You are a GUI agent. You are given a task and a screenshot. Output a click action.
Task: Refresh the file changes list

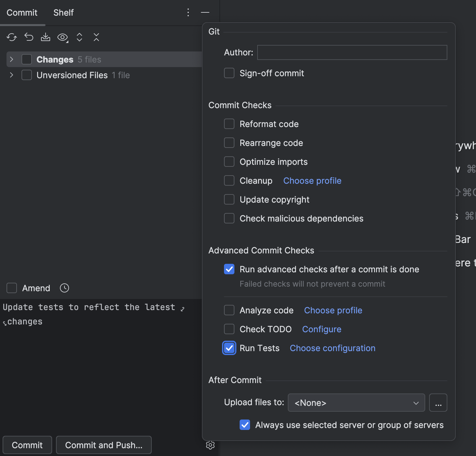(12, 37)
